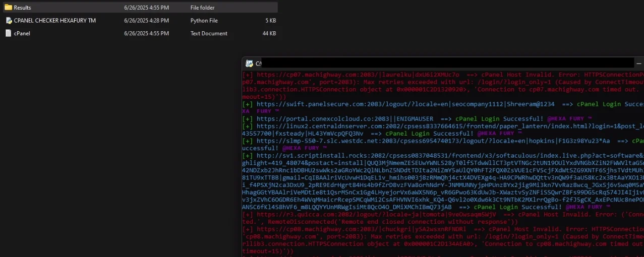Click the Results folder icon

coord(8,8)
